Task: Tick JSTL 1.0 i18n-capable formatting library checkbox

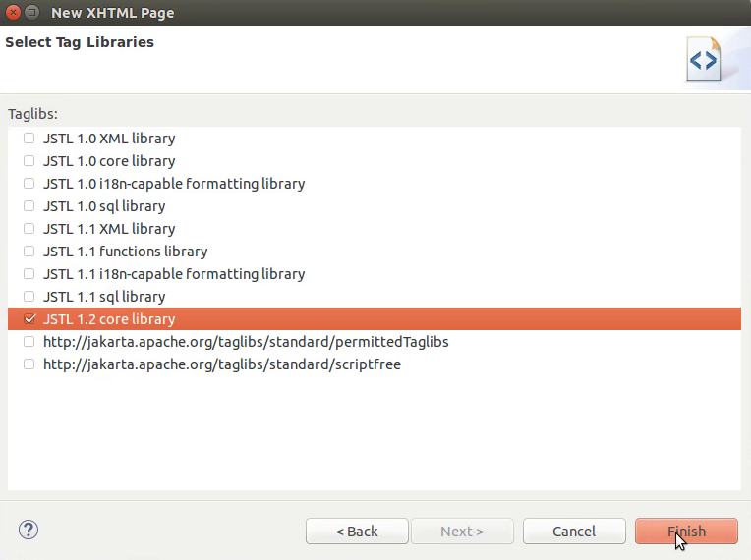Action: [x=29, y=184]
